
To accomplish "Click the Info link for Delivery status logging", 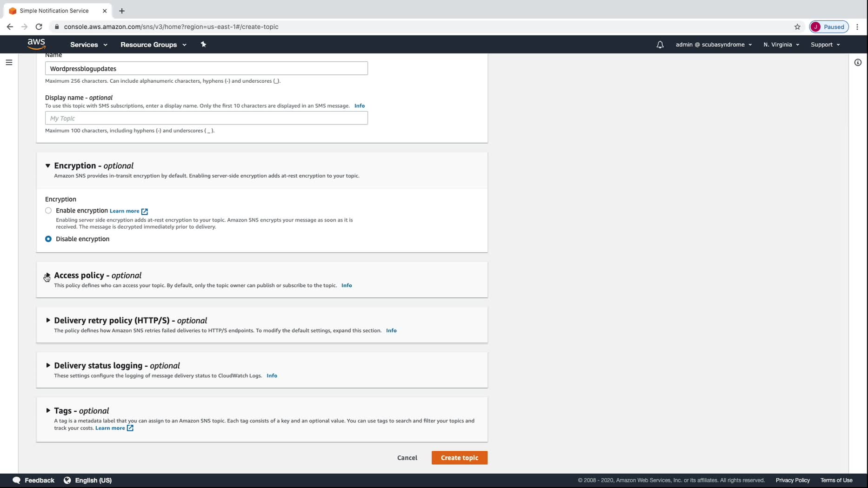I will point(272,376).
